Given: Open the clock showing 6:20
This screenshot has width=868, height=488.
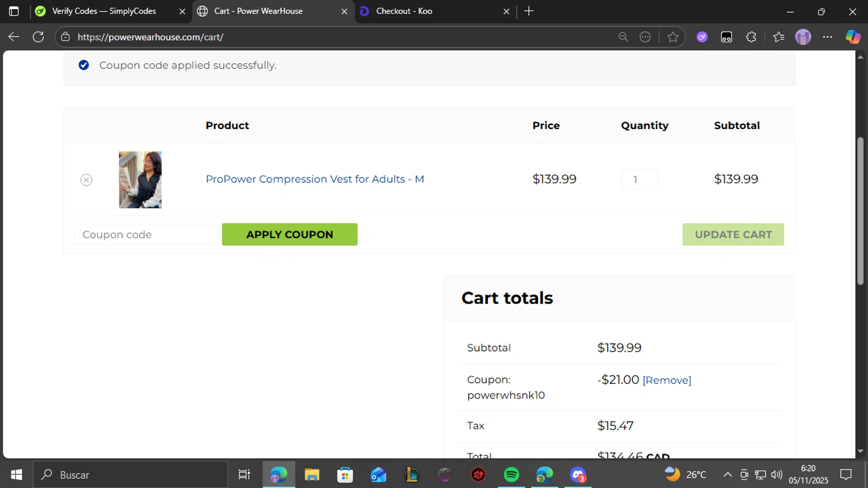Looking at the screenshot, I should [808, 475].
